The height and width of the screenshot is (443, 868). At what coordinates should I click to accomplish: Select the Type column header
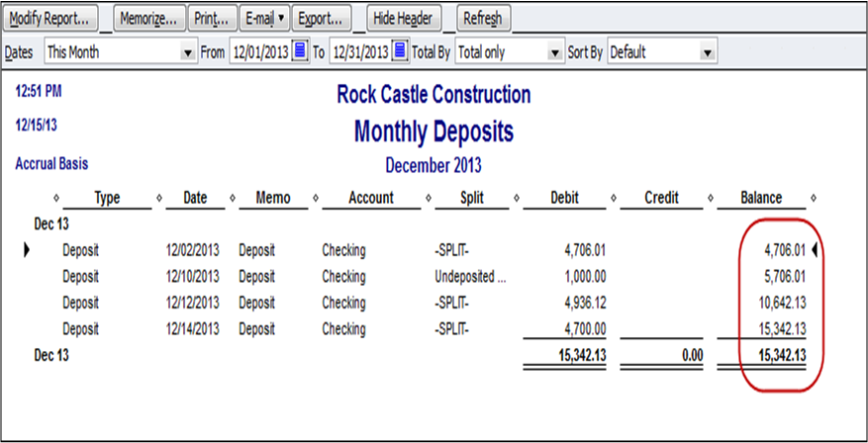pos(107,198)
